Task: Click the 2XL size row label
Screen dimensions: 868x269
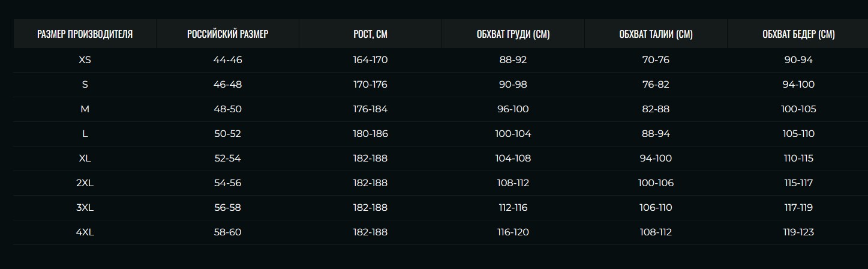Action: (x=85, y=183)
